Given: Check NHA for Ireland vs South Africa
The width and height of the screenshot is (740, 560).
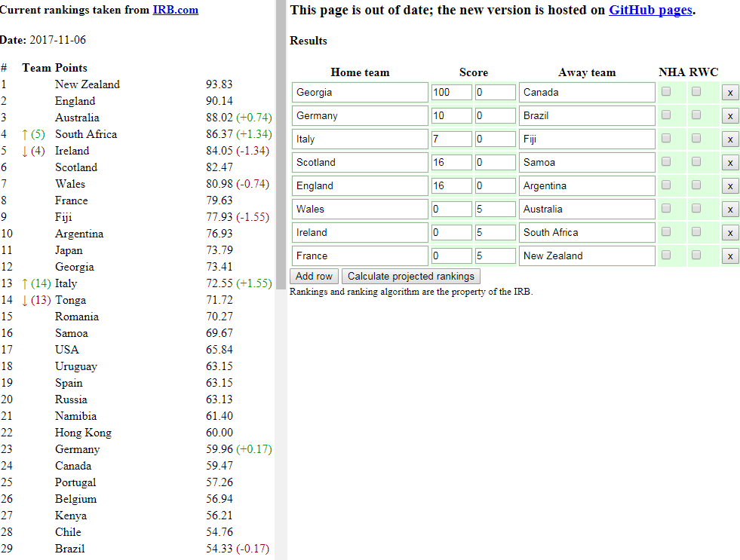Looking at the screenshot, I should (x=666, y=231).
